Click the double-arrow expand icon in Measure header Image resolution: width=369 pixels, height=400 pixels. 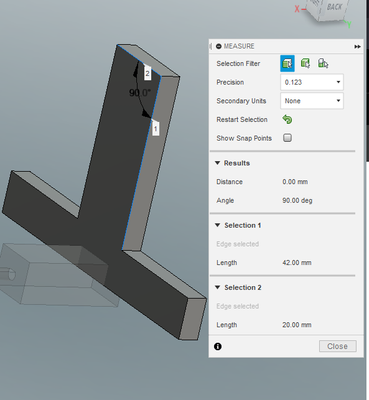click(x=357, y=47)
